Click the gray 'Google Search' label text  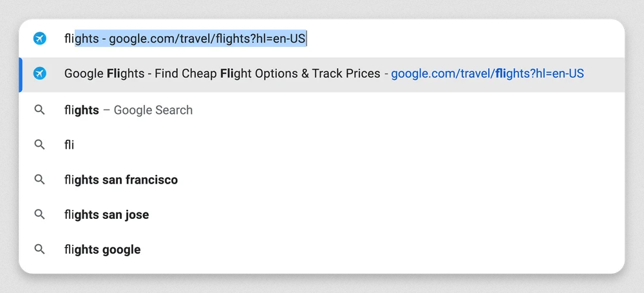[153, 110]
